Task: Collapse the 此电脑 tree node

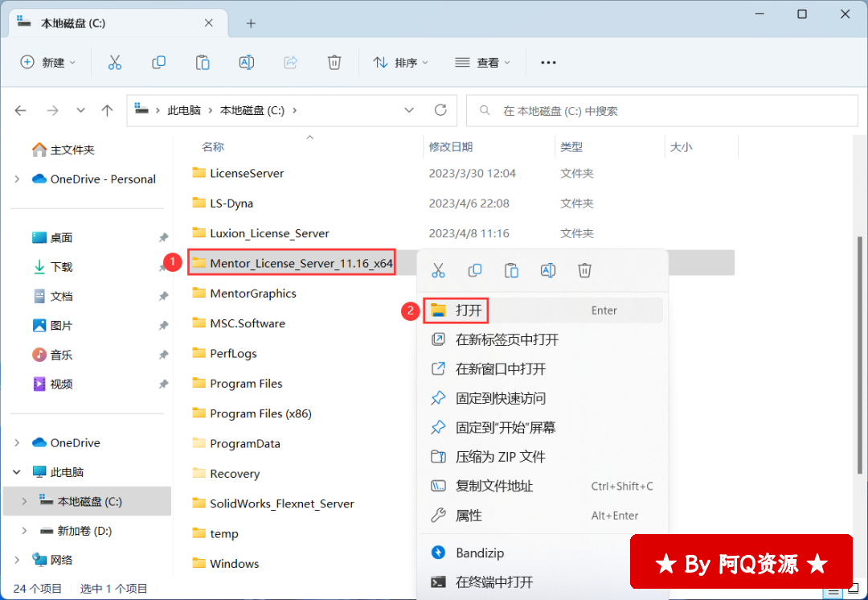Action: click(x=17, y=472)
